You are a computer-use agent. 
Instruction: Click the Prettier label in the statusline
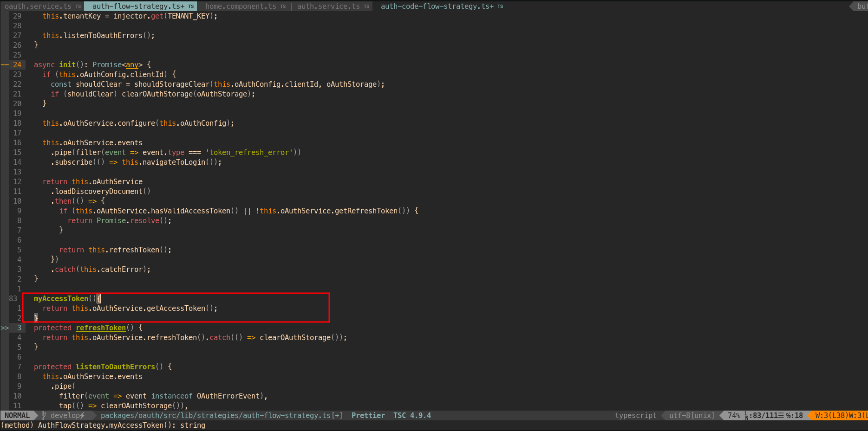[x=368, y=415]
